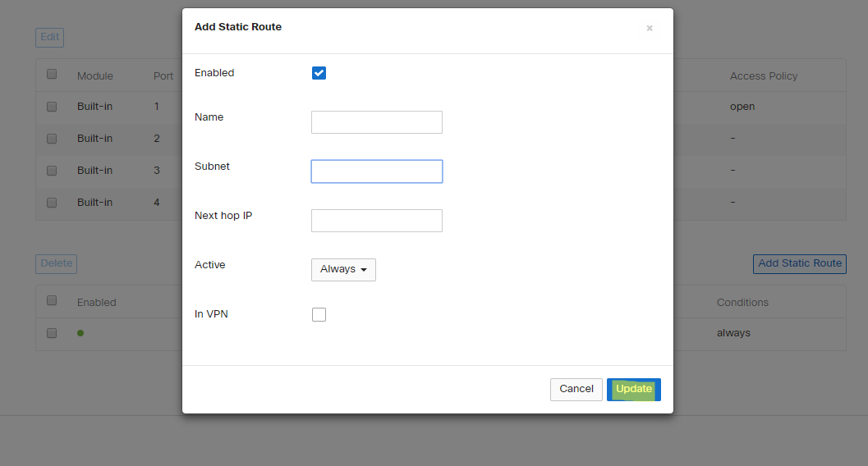This screenshot has width=868, height=466.
Task: Select all static routes header checkbox
Action: pos(52,301)
